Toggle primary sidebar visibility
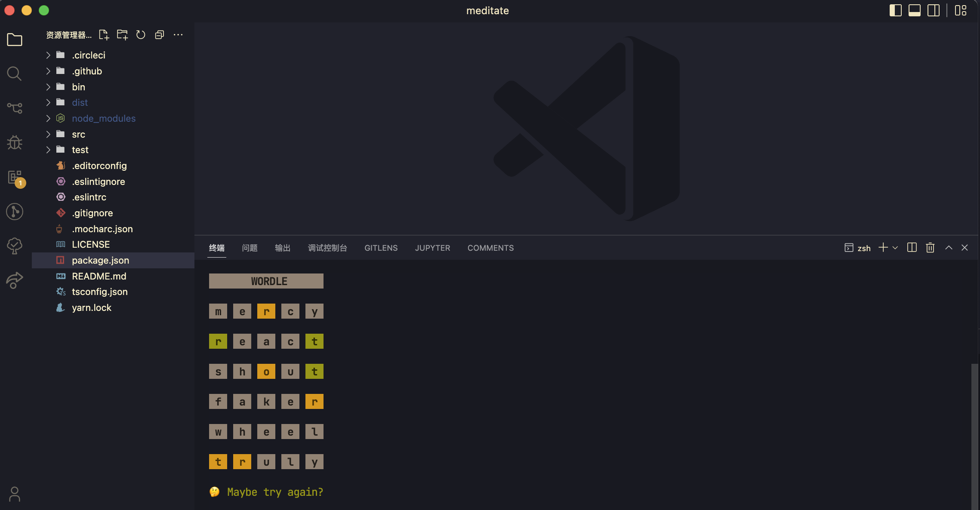980x510 pixels. (895, 10)
